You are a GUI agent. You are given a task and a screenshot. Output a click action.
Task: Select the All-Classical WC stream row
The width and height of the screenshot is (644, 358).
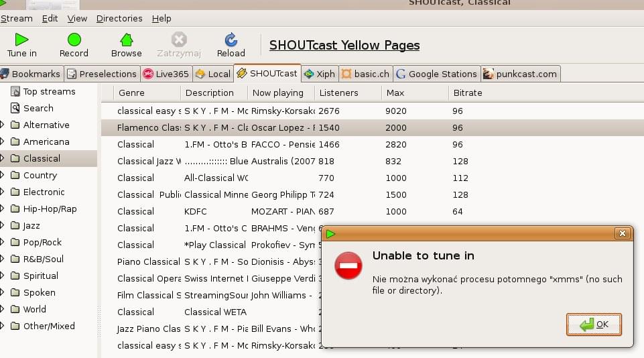click(373, 178)
